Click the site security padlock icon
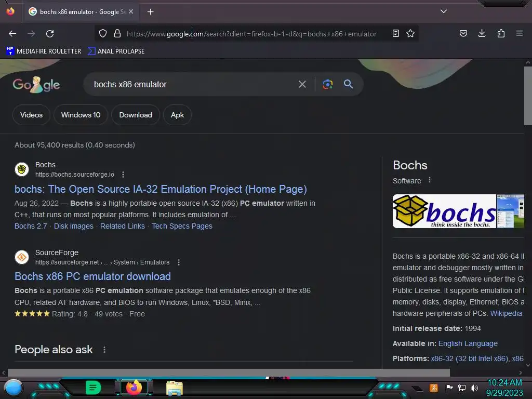The image size is (532, 399). (x=117, y=33)
